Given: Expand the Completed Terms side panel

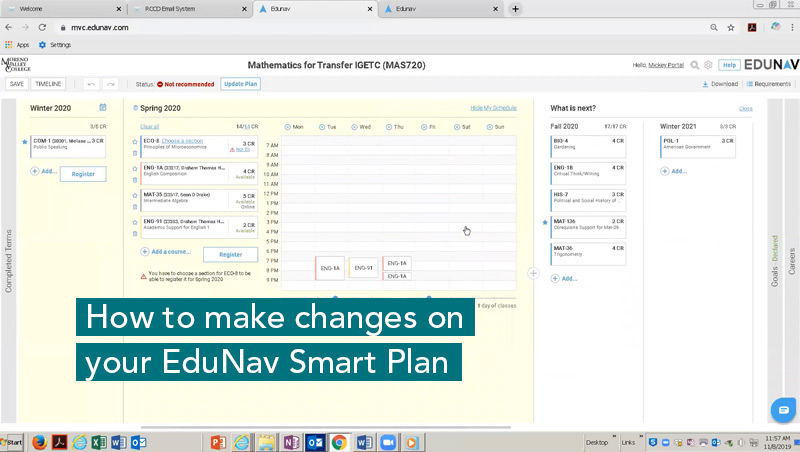Looking at the screenshot, I should tap(8, 261).
